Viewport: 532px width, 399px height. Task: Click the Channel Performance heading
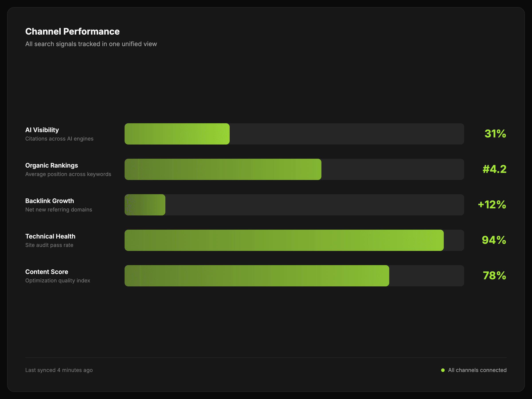72,31
